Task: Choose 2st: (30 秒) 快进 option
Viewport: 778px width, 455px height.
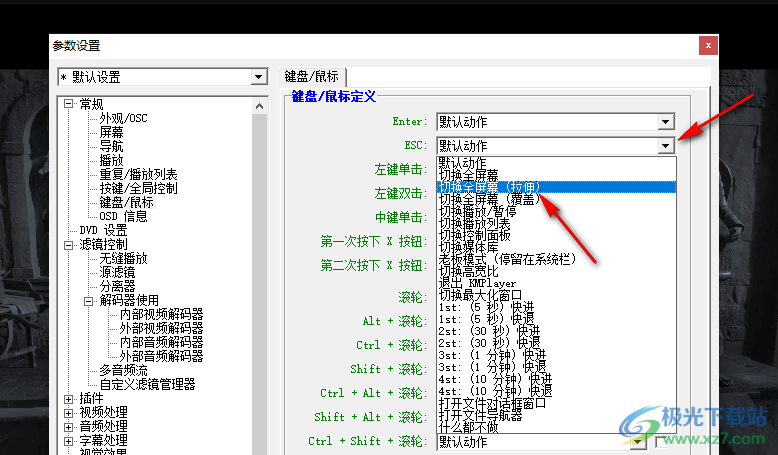Action: 556,331
